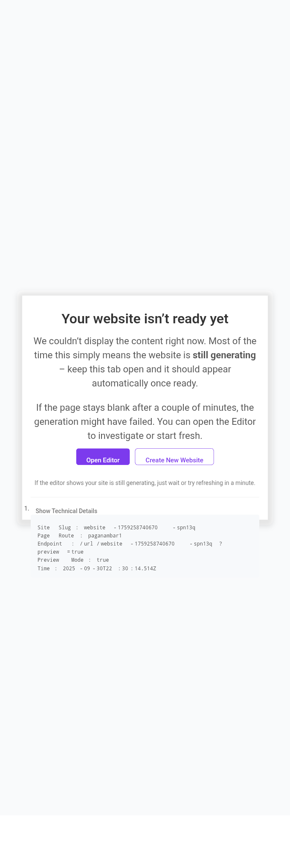The height and width of the screenshot is (868, 290).
Task: Click the Preview Mode "true" value
Action: pyautogui.click(x=103, y=560)
